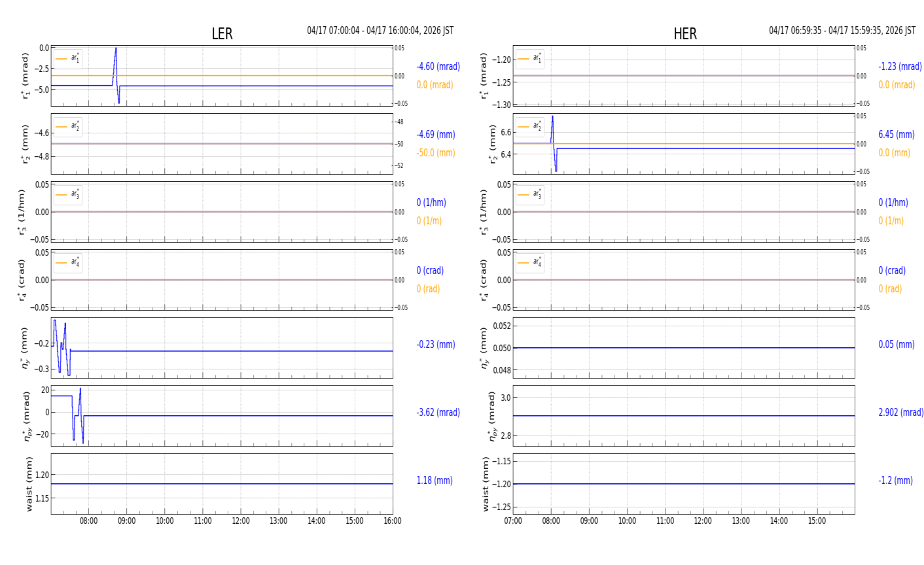924x565 pixels.
Task: Click the ∂r1* legend in the HER plot
Action: [x=530, y=59]
